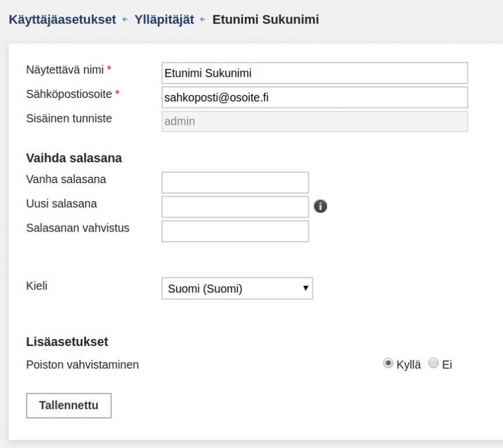Click the Tallennettu button
Image resolution: width=503 pixels, height=448 pixels.
coord(69,405)
